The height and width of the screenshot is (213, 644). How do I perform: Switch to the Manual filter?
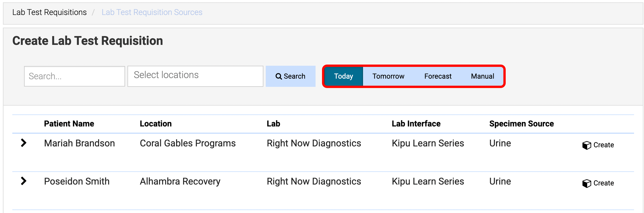[483, 76]
